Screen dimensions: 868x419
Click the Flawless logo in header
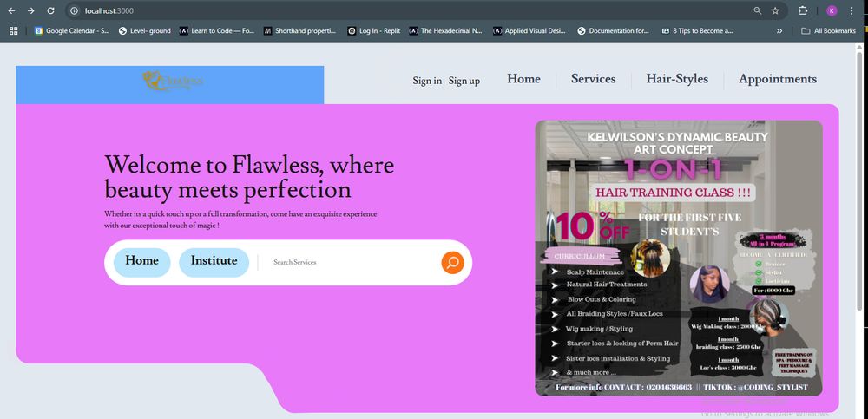pyautogui.click(x=172, y=82)
